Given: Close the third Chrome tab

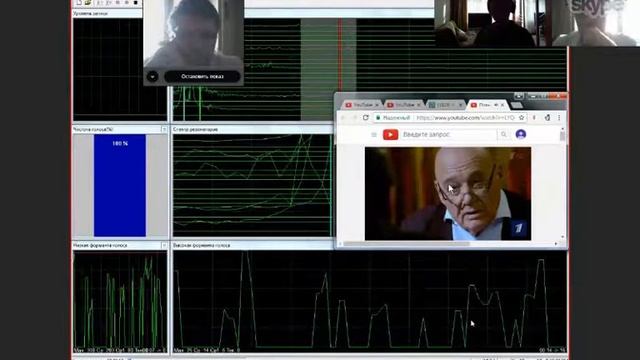Looking at the screenshot, I should (460, 105).
